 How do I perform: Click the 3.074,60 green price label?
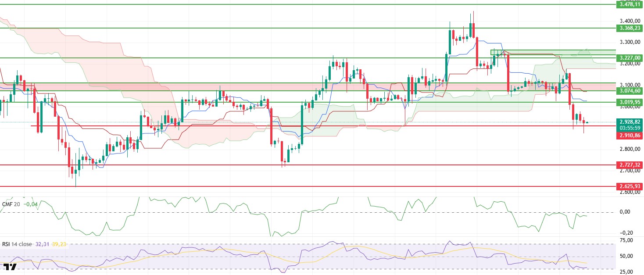[629, 91]
